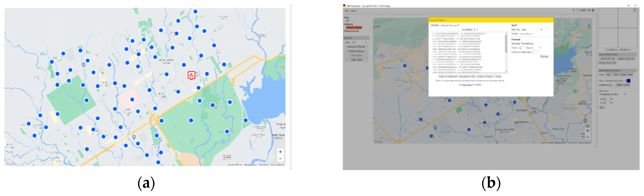This screenshot has height=196, width=644.
Task: Open the Help menu
Action: pos(353,11)
